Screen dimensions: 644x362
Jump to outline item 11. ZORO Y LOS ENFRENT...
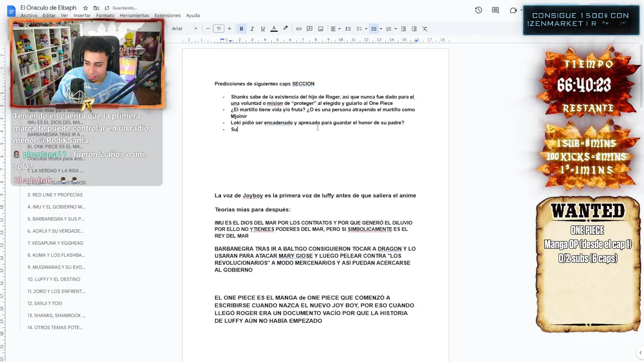pos(56,291)
